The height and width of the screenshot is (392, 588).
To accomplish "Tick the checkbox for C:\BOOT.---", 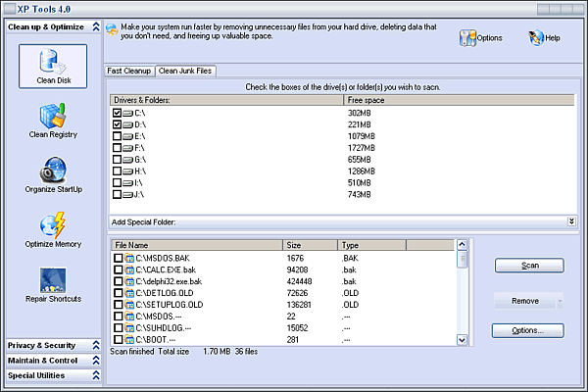I will pyautogui.click(x=119, y=339).
